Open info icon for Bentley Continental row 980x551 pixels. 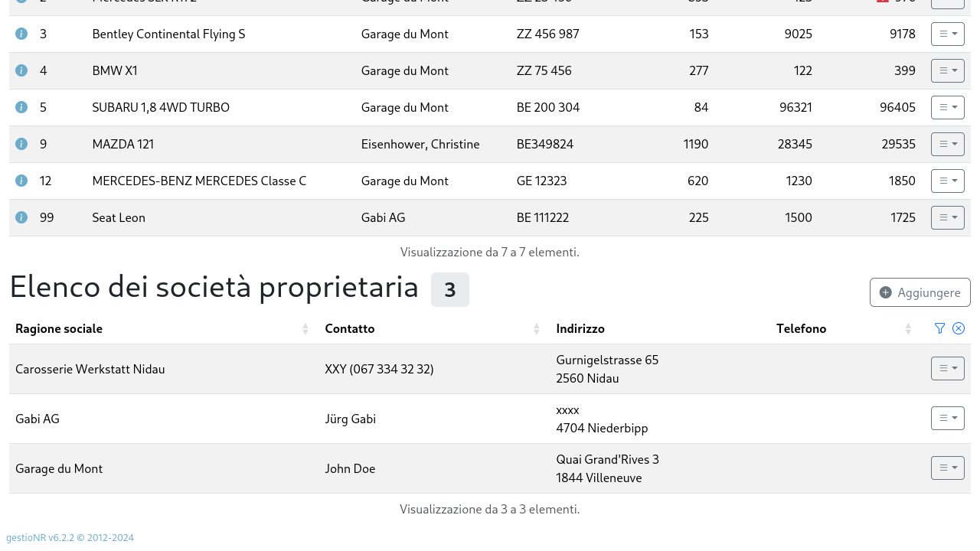[21, 34]
